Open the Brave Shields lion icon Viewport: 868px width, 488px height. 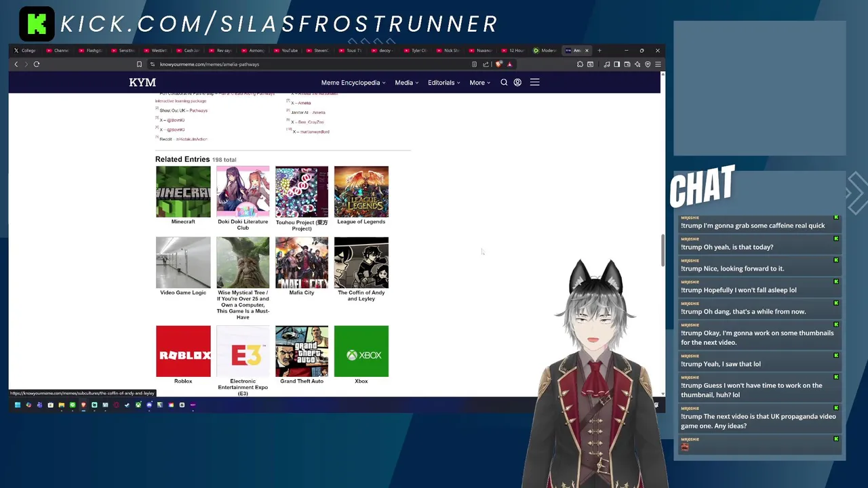pos(498,64)
